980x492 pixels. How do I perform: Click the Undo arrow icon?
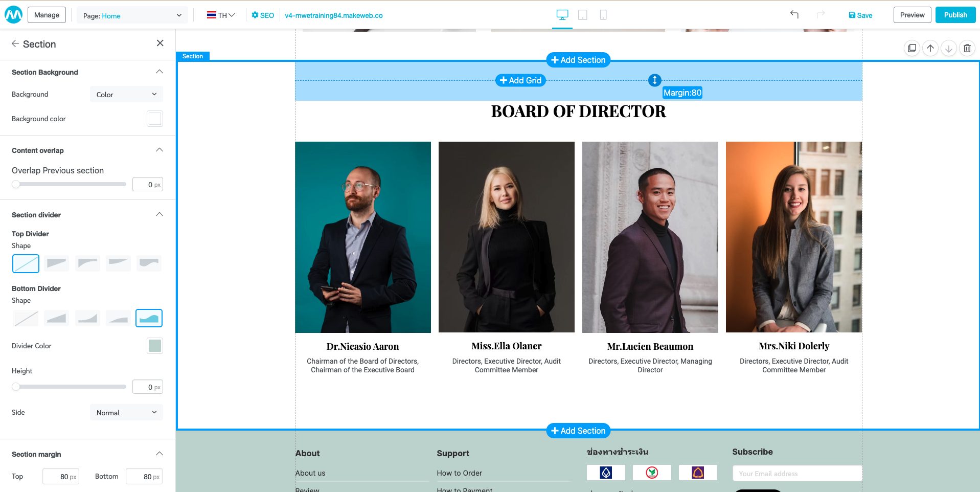pos(794,15)
